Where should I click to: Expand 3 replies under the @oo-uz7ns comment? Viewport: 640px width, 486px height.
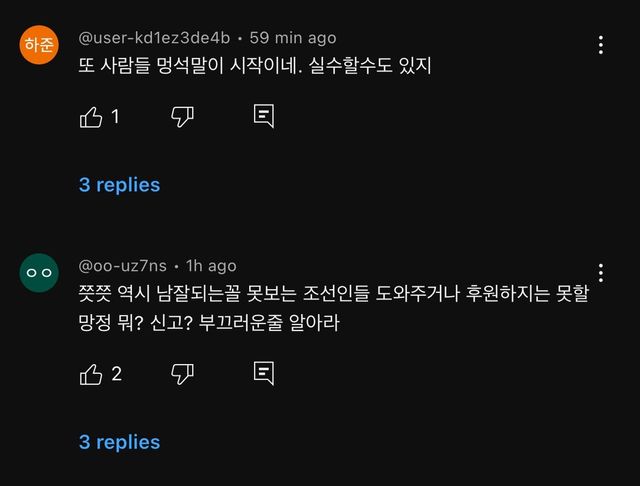(119, 442)
